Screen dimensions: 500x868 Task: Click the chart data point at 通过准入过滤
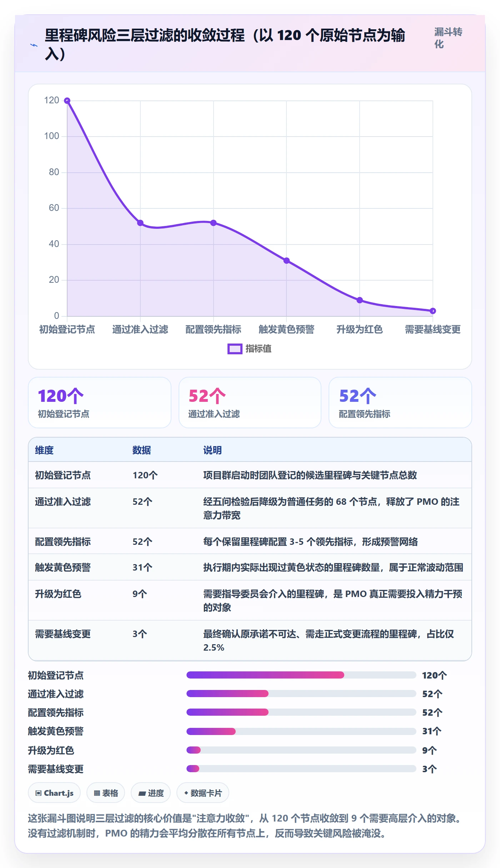(x=140, y=223)
